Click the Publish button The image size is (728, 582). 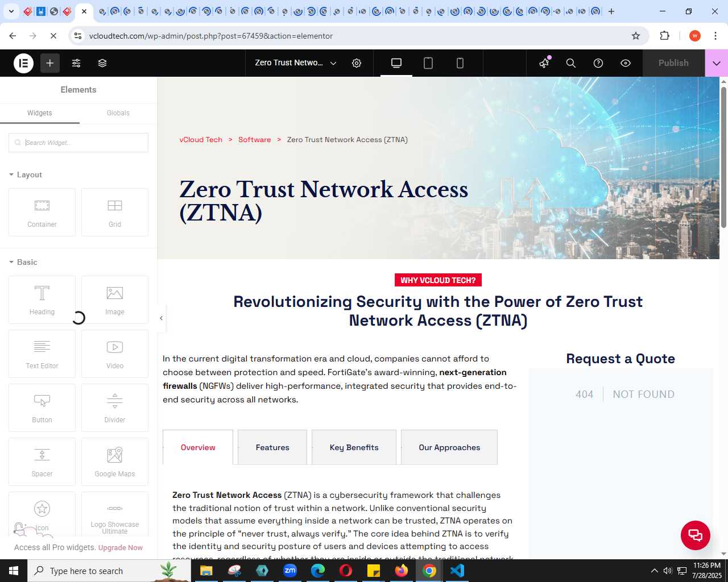point(673,63)
